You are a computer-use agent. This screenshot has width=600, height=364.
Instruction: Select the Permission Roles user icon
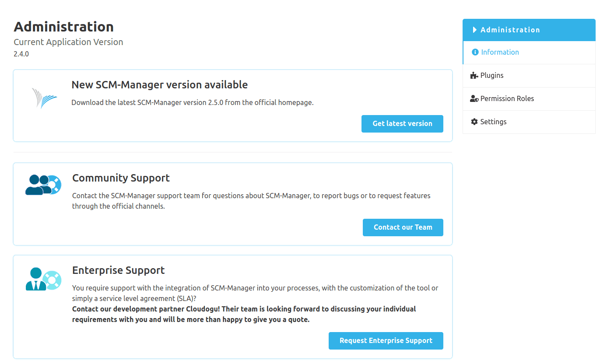(474, 98)
